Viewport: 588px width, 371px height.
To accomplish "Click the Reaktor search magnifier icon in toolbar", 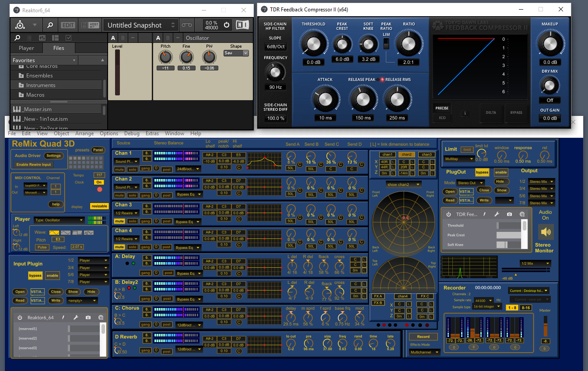I will tap(50, 25).
